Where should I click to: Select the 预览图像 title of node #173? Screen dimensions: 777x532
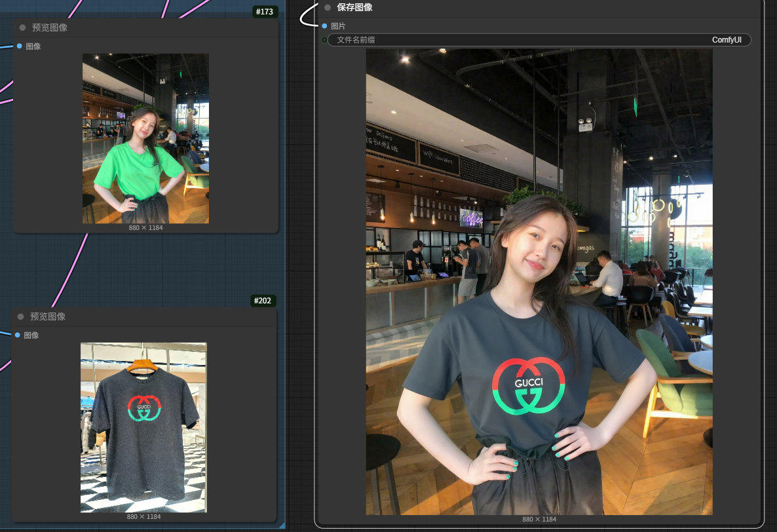(50, 28)
